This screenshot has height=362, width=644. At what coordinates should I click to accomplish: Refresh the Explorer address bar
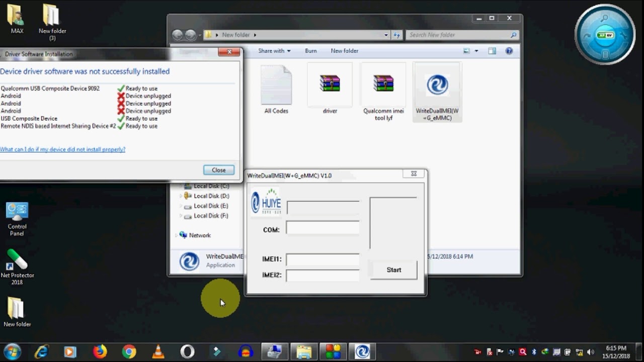click(x=396, y=35)
